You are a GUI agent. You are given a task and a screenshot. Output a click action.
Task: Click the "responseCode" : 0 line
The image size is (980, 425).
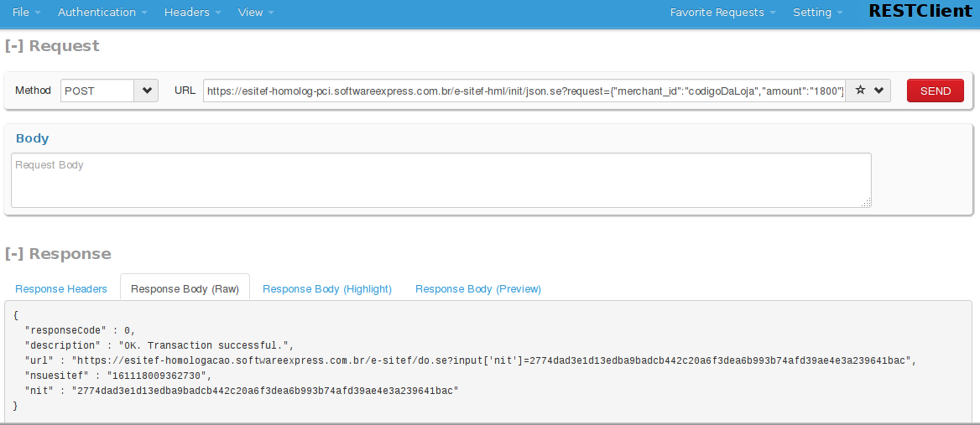[80, 330]
